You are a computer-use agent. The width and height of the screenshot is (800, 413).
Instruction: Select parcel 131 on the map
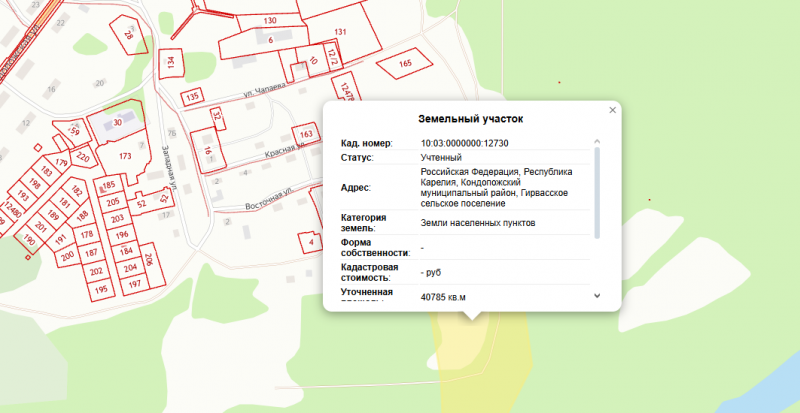click(340, 32)
